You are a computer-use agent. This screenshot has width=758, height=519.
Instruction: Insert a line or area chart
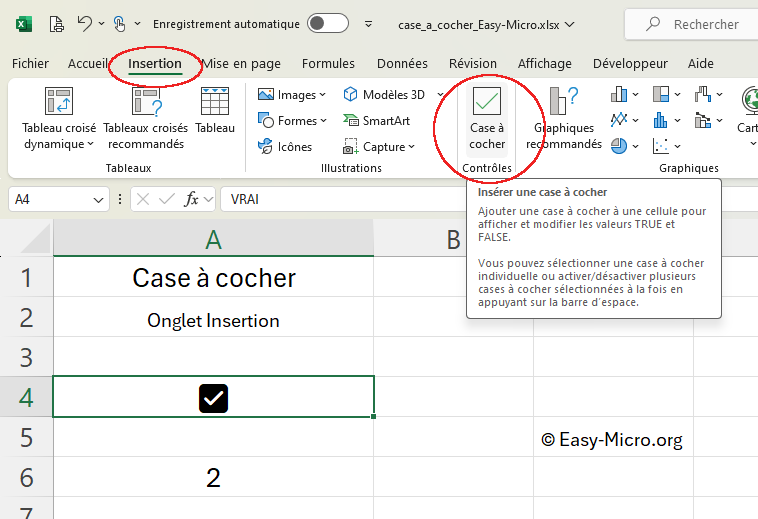(x=619, y=119)
